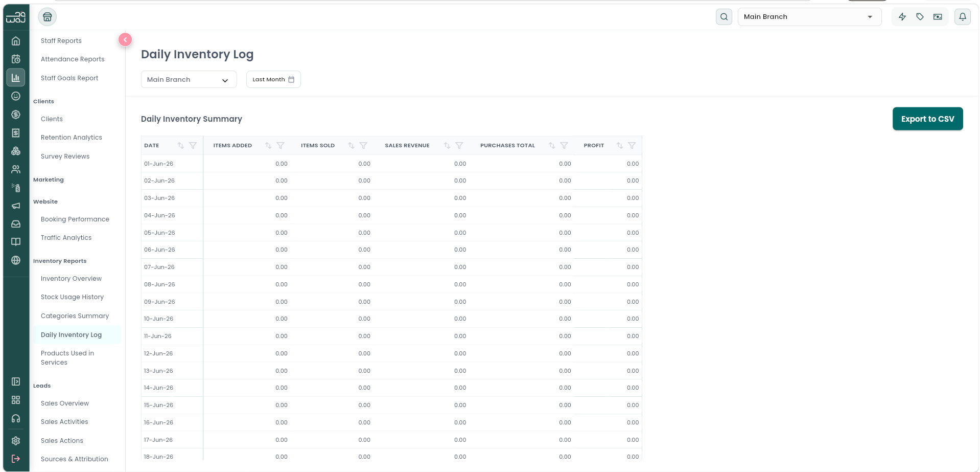980x472 pixels.
Task: Click the cash register icon in header
Action: [938, 17]
